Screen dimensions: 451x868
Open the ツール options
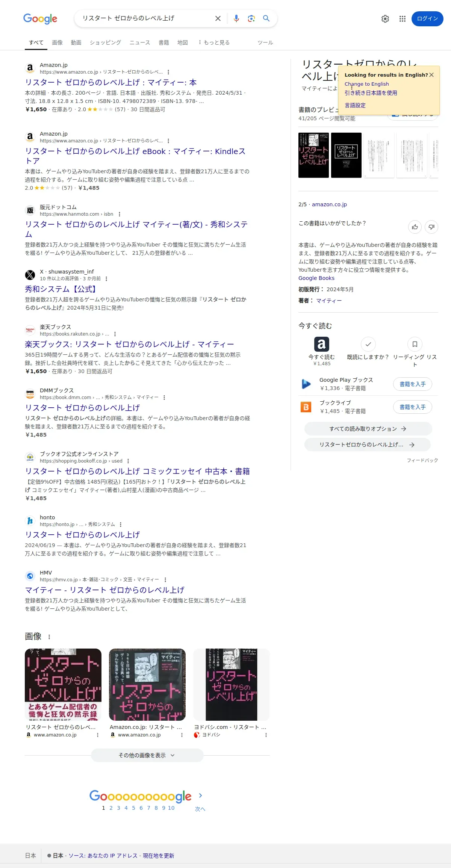265,42
